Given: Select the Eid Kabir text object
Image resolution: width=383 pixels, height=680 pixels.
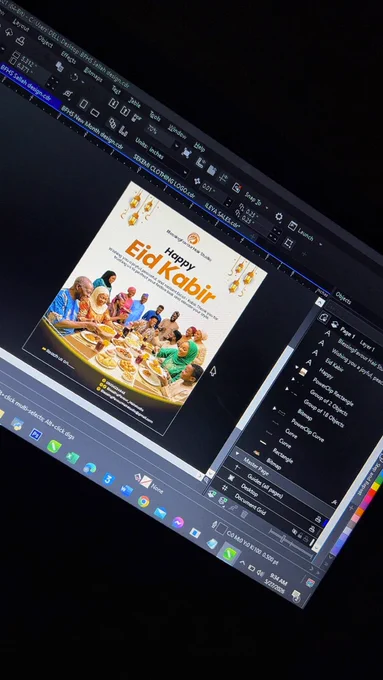Looking at the screenshot, I should pyautogui.click(x=334, y=365).
